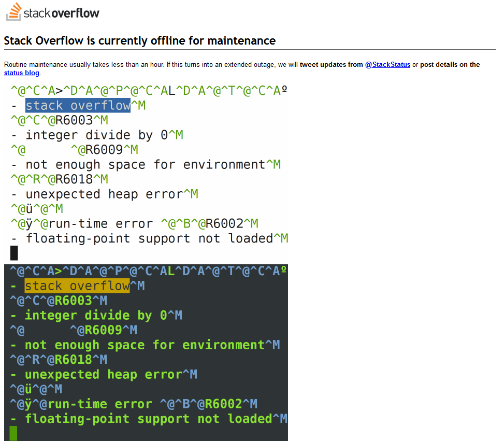Click highlighted 'stack overflow' in the white terminal image
The width and height of the screenshot is (504, 441).
(x=78, y=106)
